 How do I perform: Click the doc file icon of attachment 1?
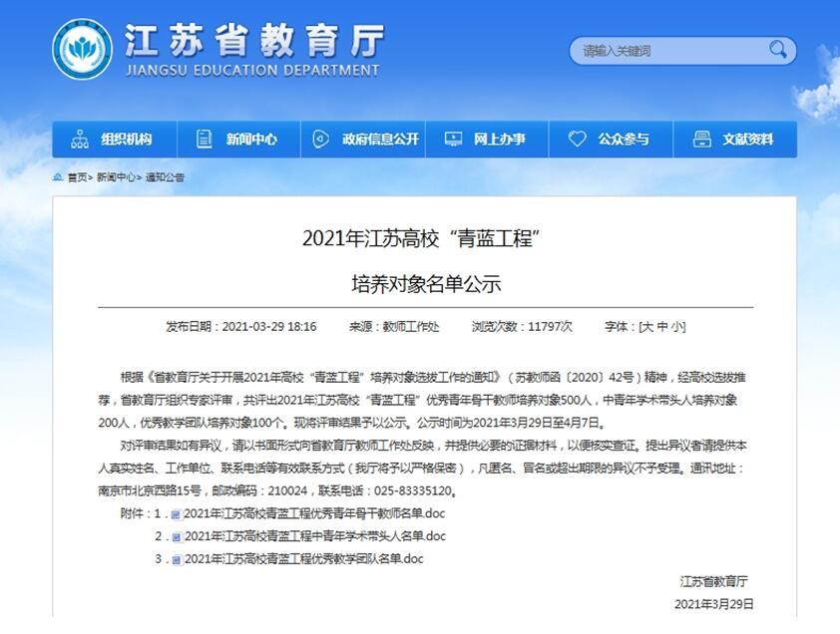177,514
